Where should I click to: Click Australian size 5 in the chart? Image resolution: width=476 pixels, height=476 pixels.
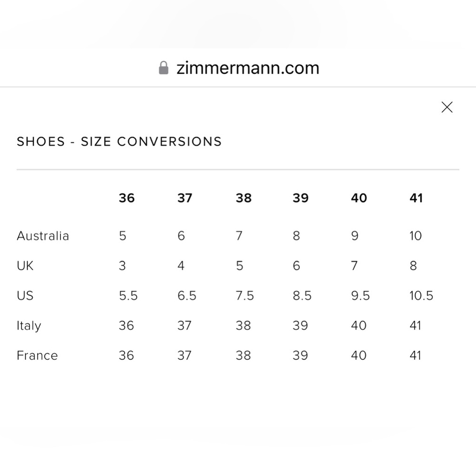[x=122, y=236]
